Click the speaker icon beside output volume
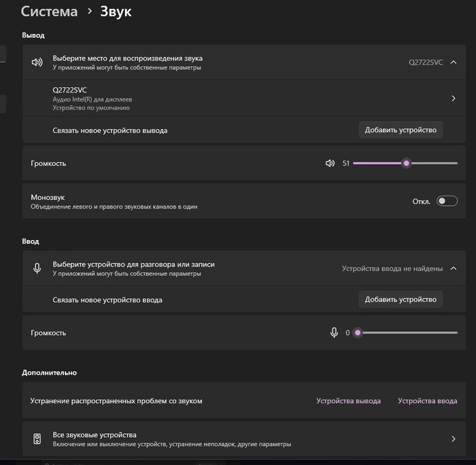This screenshot has width=476, height=465. [330, 163]
